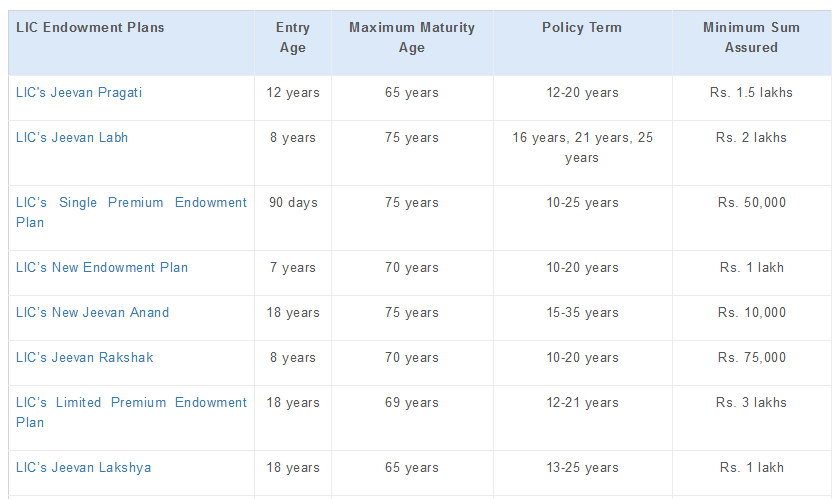Open the LIC's Jeevan Labh link
838x499 pixels.
pos(72,138)
